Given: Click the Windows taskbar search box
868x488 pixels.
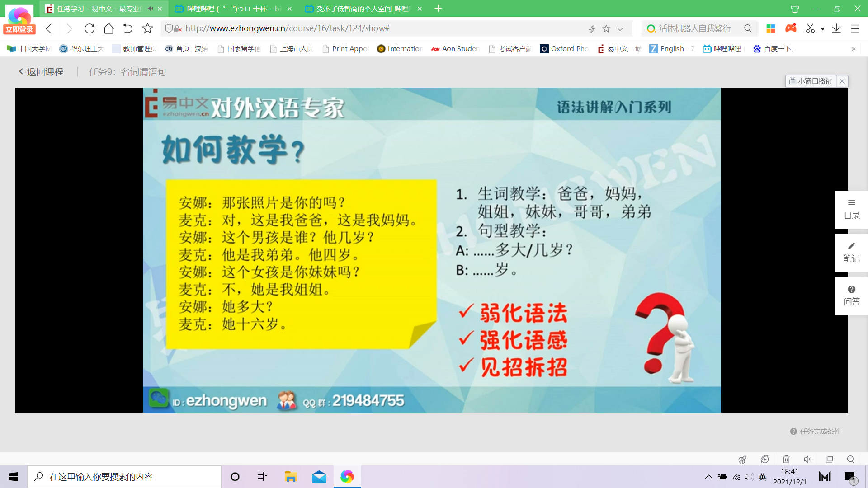Looking at the screenshot, I should [124, 477].
